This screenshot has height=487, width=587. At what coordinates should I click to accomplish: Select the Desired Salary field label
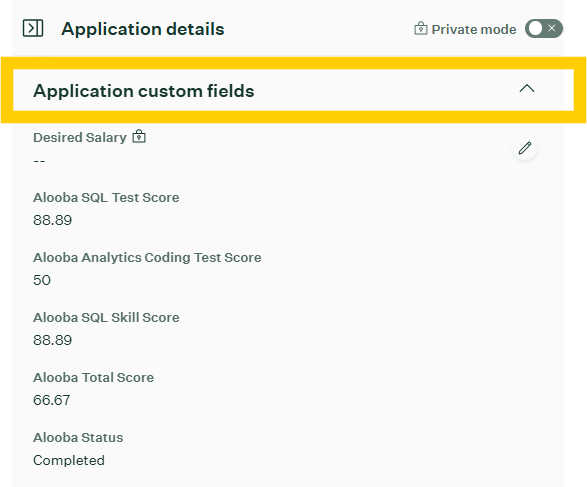(80, 137)
